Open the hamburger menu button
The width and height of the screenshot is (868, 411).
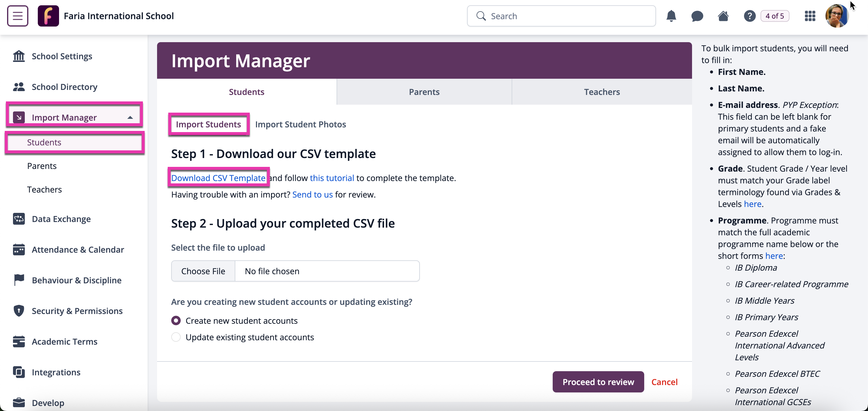tap(17, 16)
